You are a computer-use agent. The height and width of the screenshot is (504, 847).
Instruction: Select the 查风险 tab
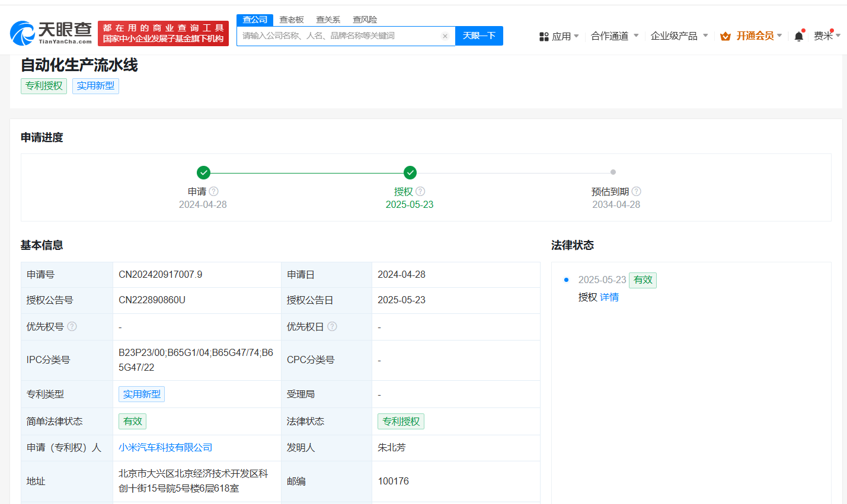pyautogui.click(x=365, y=20)
